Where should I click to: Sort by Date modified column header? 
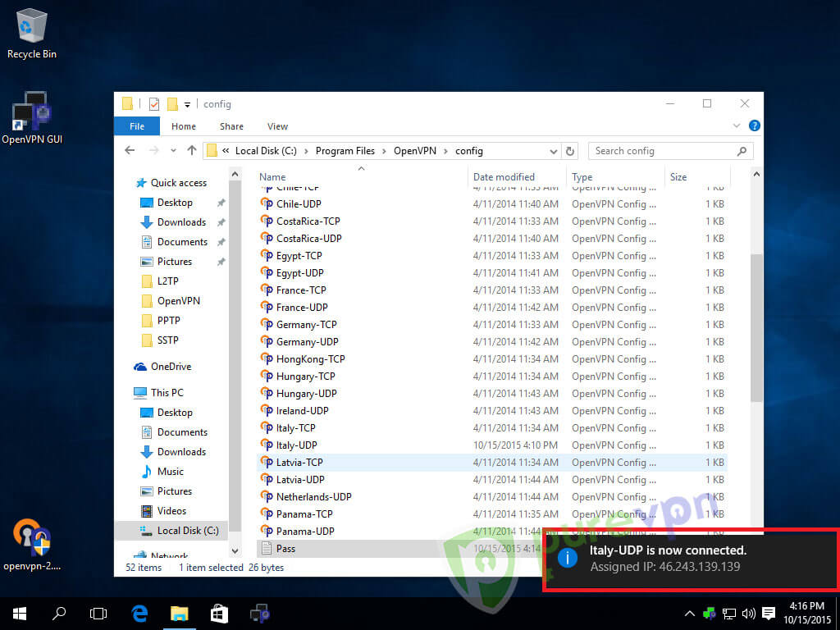pos(504,177)
